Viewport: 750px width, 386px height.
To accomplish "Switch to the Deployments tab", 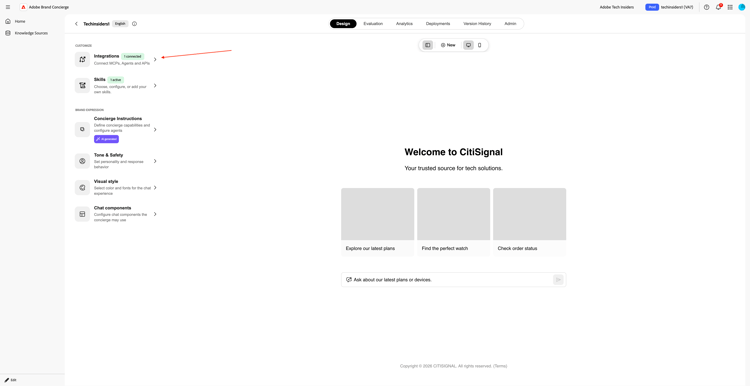I will (x=438, y=23).
